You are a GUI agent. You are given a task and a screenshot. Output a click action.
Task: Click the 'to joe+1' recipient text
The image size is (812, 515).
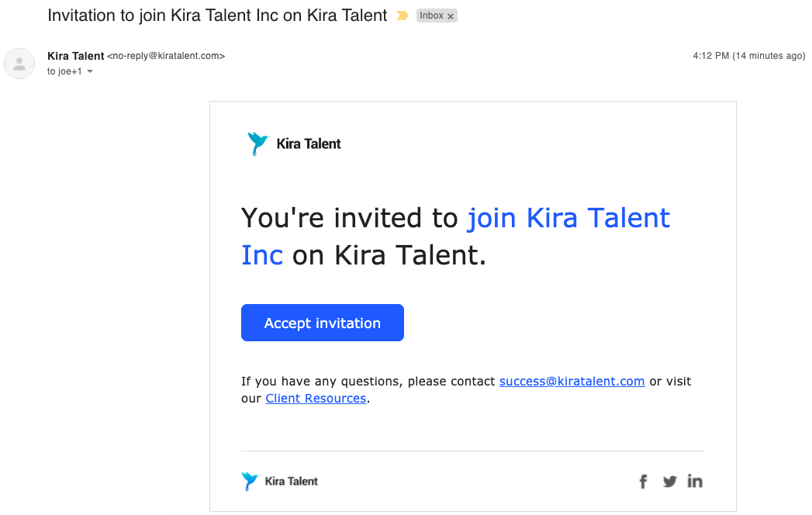coord(64,71)
